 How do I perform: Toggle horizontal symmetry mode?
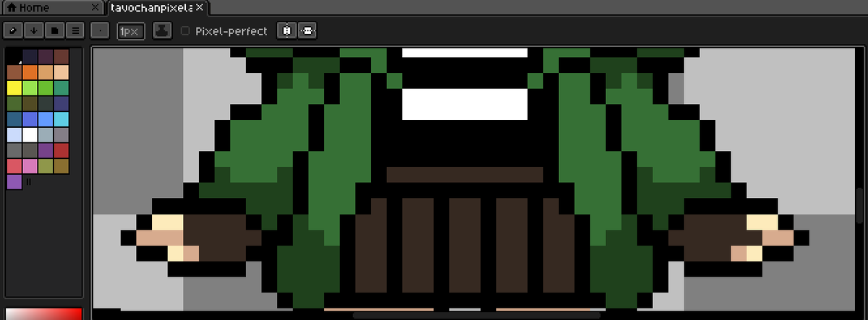(x=286, y=31)
